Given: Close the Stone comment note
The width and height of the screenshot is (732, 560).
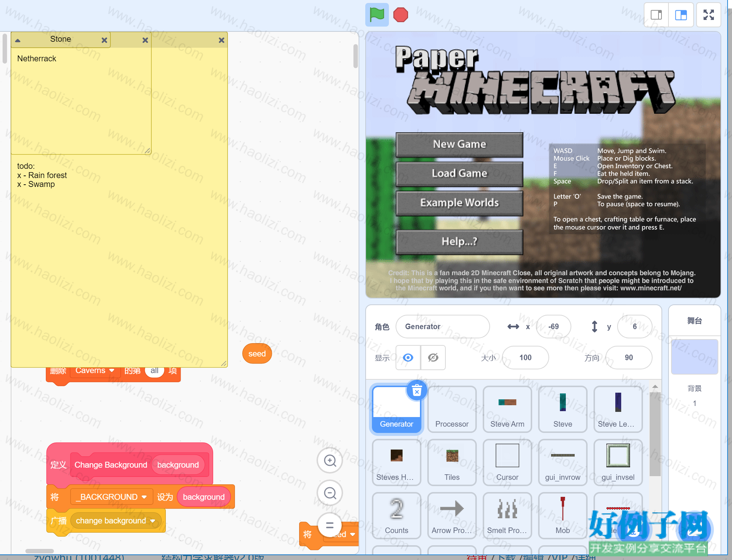Looking at the screenshot, I should pos(105,40).
